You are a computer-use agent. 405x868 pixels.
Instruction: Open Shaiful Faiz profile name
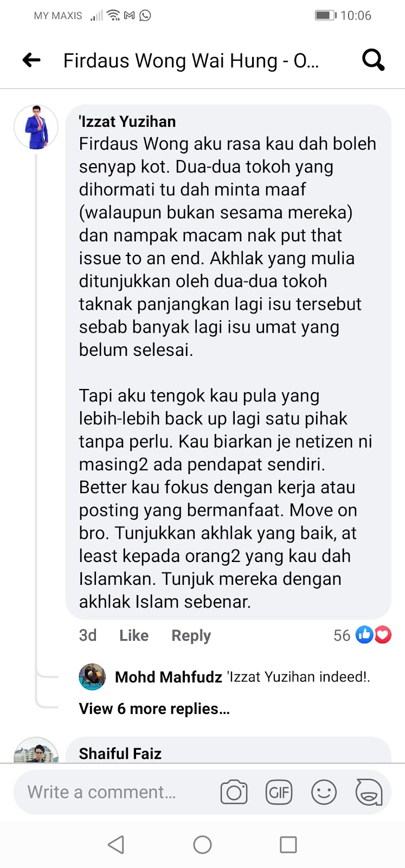coord(120,754)
